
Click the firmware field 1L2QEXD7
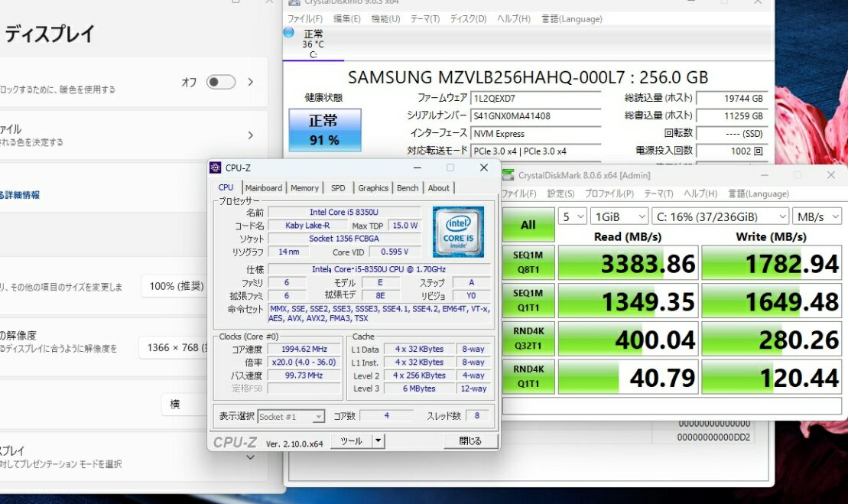click(x=536, y=99)
